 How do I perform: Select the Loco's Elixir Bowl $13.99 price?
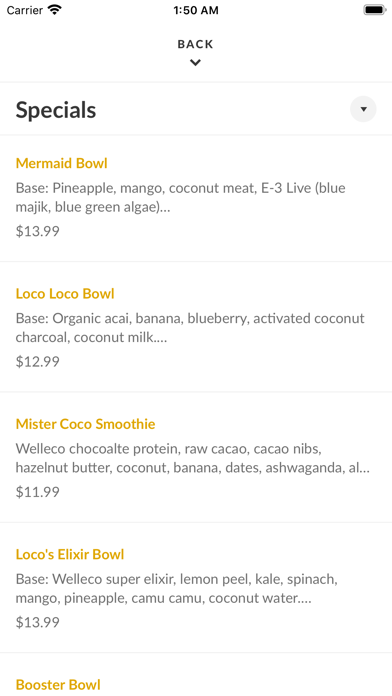click(38, 623)
